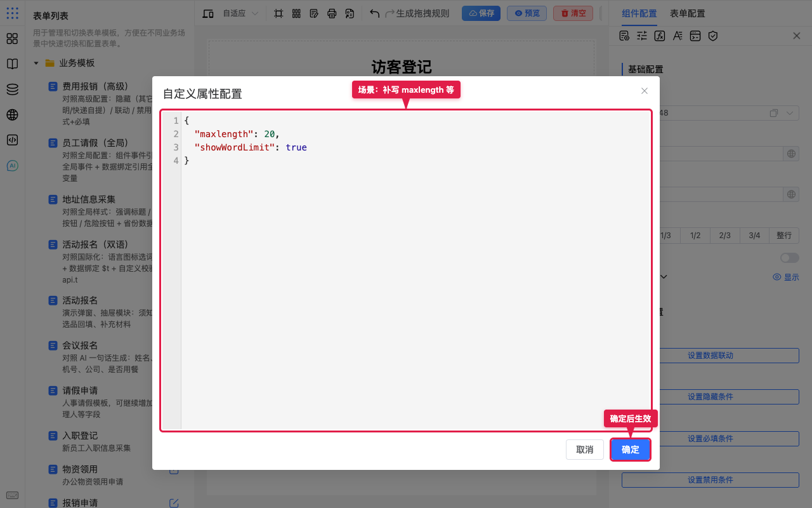812x508 pixels.
Task: Switch to the 表单配置 tab
Action: coord(687,13)
